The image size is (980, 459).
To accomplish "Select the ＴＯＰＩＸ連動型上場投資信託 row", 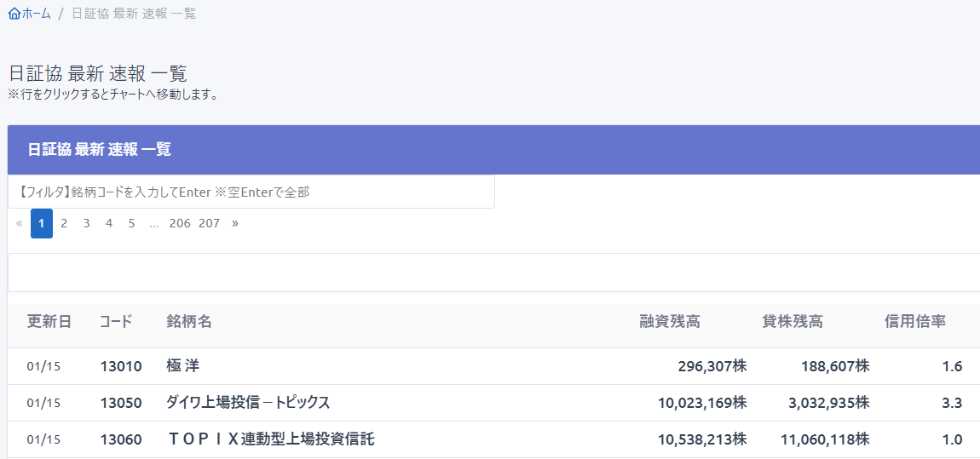I will [271, 439].
